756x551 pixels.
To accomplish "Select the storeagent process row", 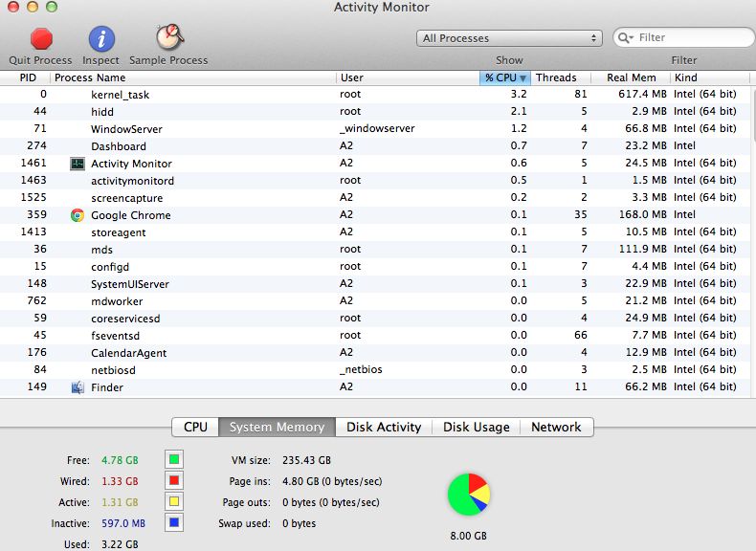I will pyautogui.click(x=375, y=231).
